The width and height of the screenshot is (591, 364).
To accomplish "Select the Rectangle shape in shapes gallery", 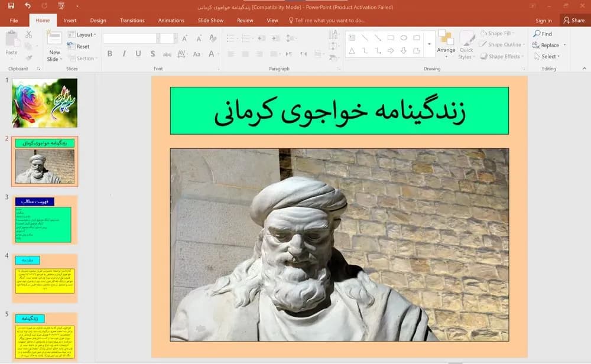I will (x=391, y=38).
